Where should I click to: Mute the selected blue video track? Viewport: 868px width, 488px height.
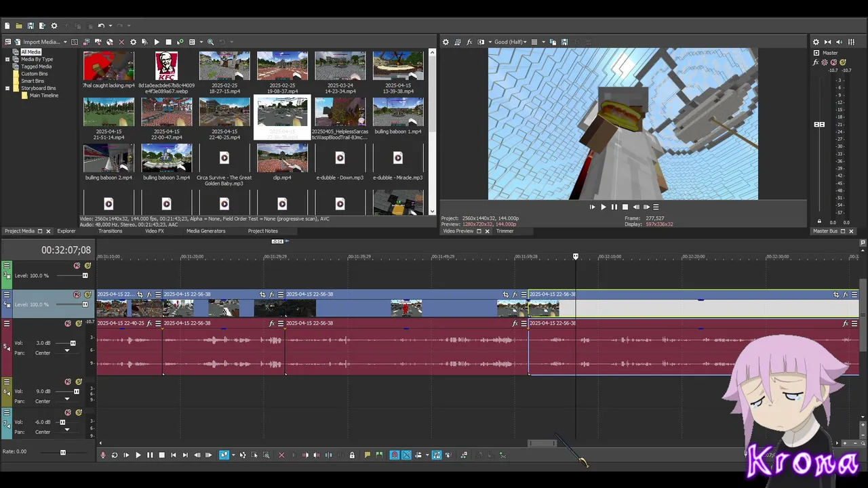(x=77, y=295)
